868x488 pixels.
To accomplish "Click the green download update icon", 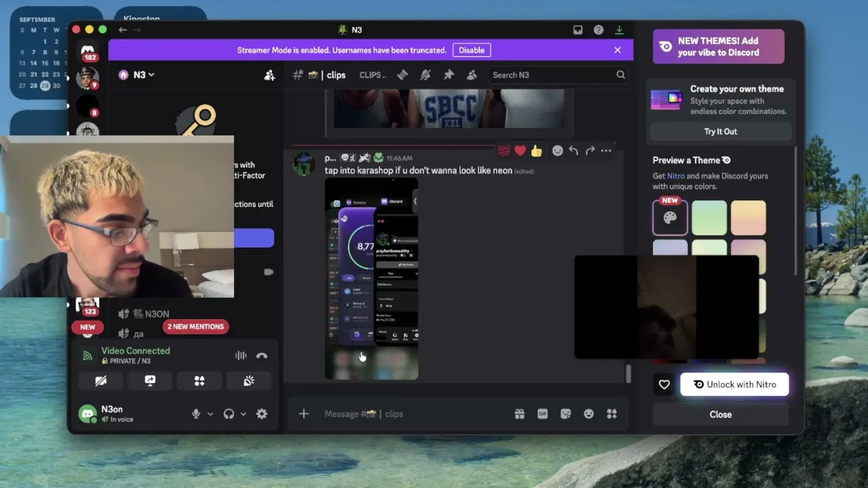I will click(619, 30).
